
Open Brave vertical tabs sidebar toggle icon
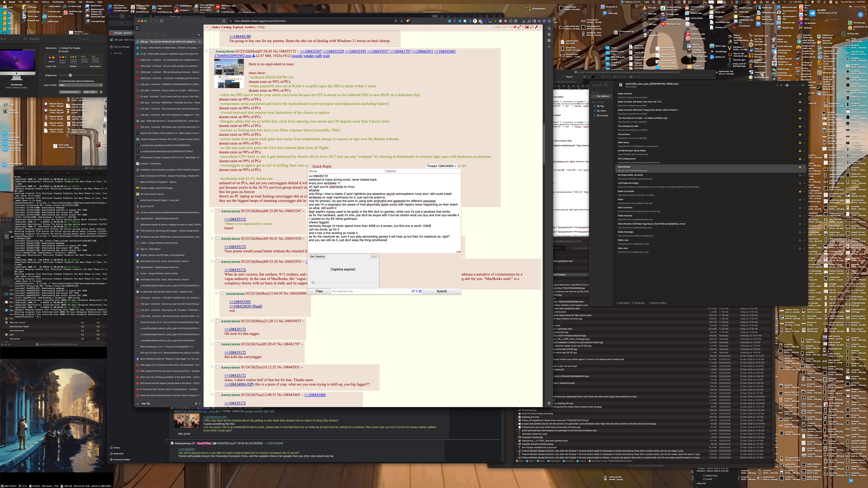pos(137,28)
